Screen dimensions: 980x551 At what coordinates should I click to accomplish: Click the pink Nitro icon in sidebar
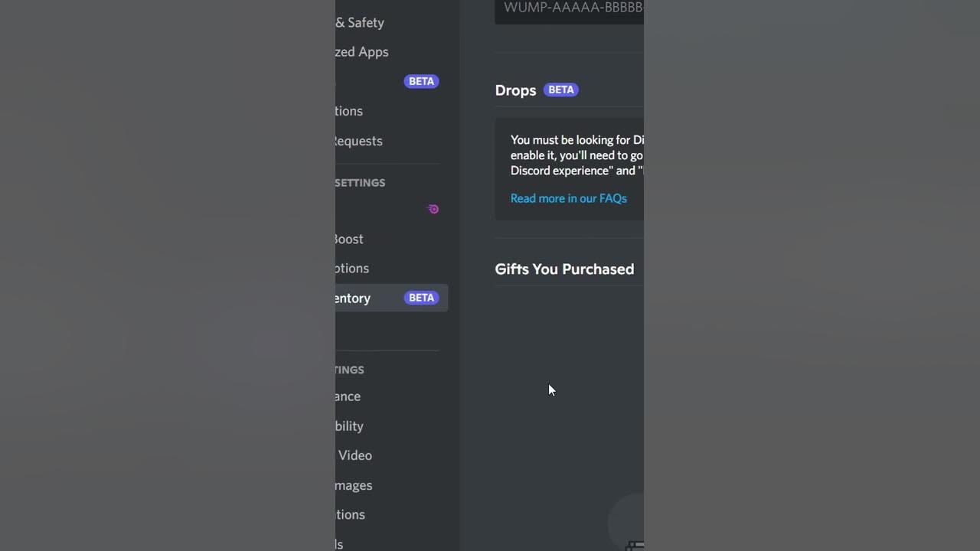(x=433, y=209)
